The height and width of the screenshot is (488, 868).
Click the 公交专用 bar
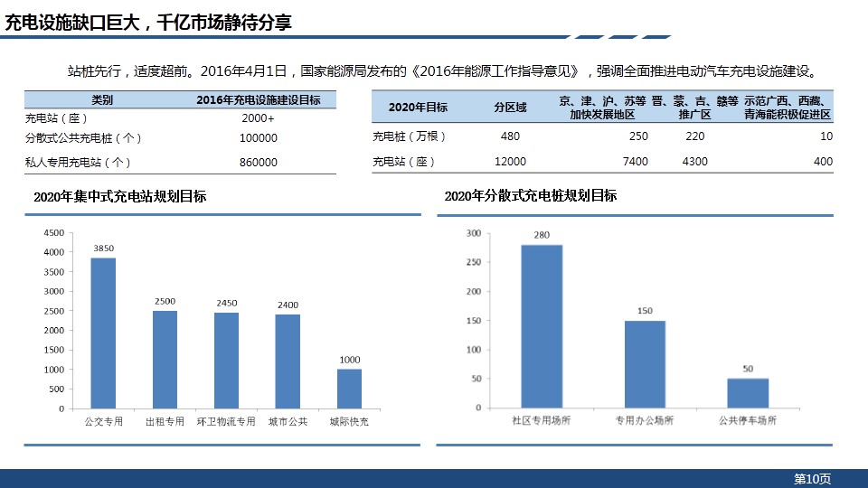point(103,333)
